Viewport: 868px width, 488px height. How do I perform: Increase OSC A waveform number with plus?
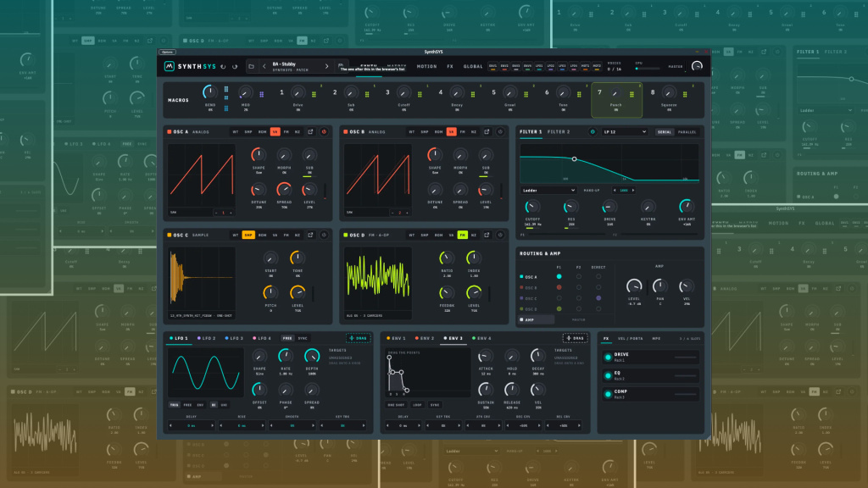click(x=231, y=213)
